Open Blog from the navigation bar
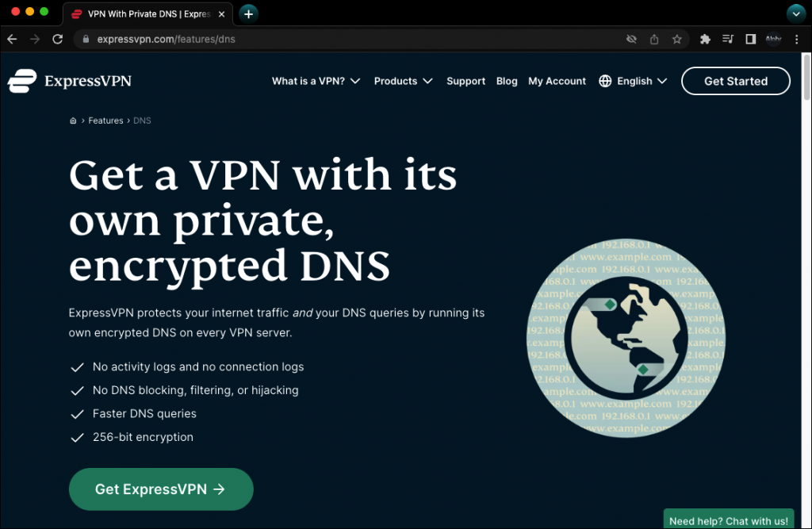Viewport: 812px width, 529px height. point(507,81)
